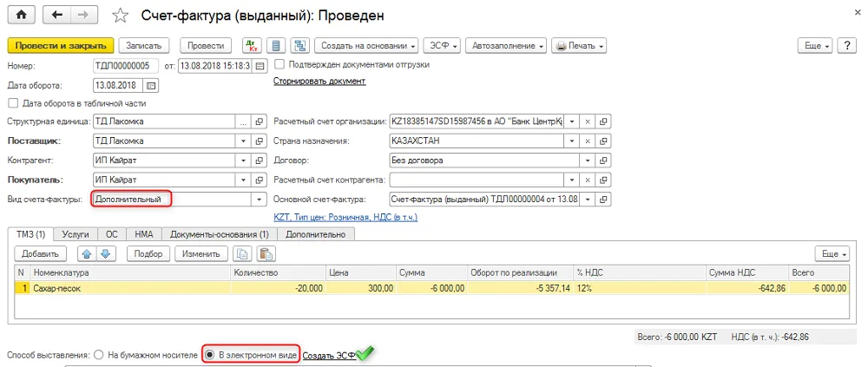
Task: Select На бумажном носителе option
Action: coord(99,354)
